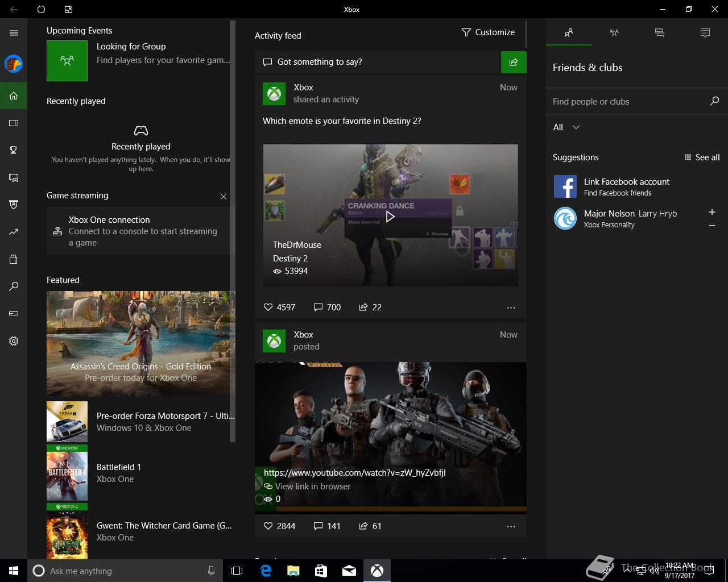The height and width of the screenshot is (582, 728).
Task: Close the Game streaming section
Action: (x=224, y=197)
